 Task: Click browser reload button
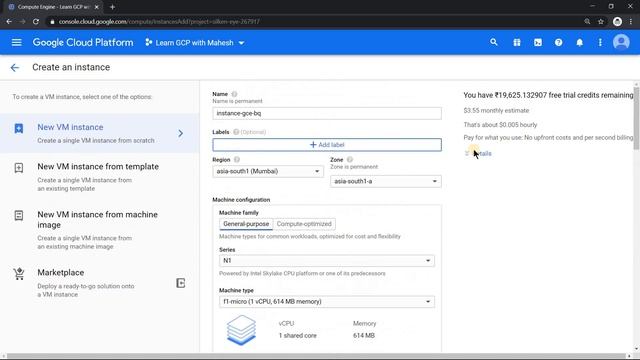[x=36, y=22]
